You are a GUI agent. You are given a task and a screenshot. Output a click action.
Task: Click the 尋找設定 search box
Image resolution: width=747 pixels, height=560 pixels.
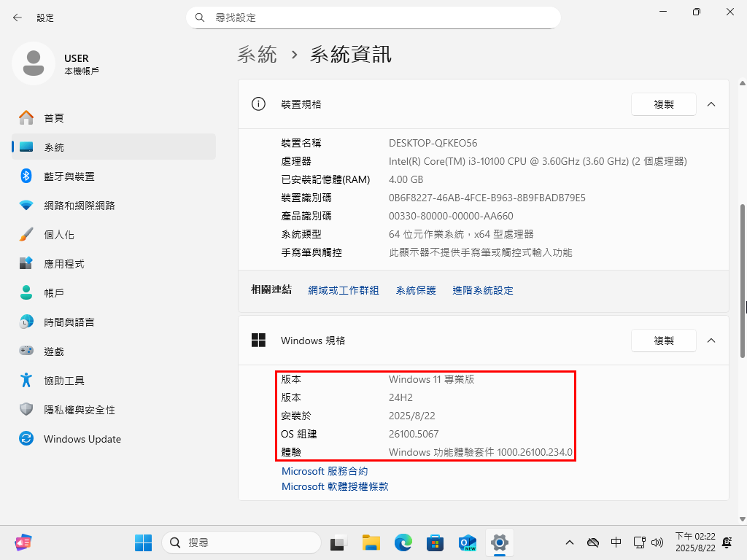click(x=373, y=17)
